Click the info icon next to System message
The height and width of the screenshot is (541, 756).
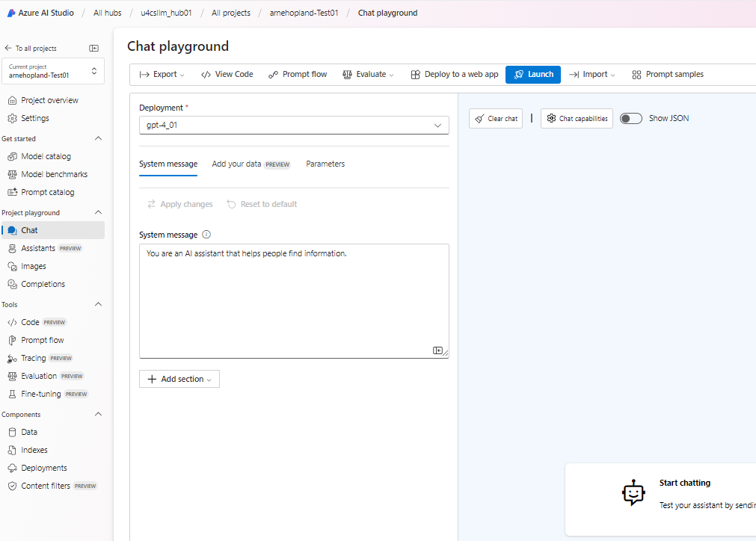pos(206,235)
